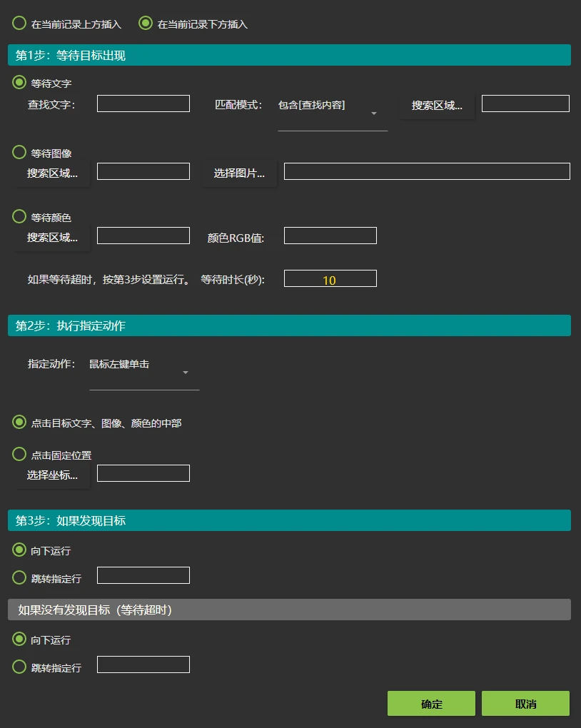The width and height of the screenshot is (581, 728).
Task: Select 向下运行 under timeout section
Action: click(x=20, y=639)
